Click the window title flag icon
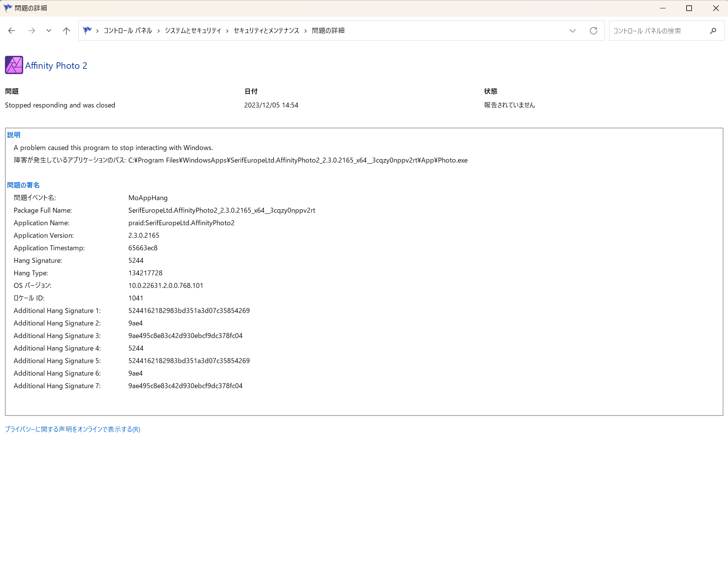The width and height of the screenshot is (728, 583). click(8, 8)
